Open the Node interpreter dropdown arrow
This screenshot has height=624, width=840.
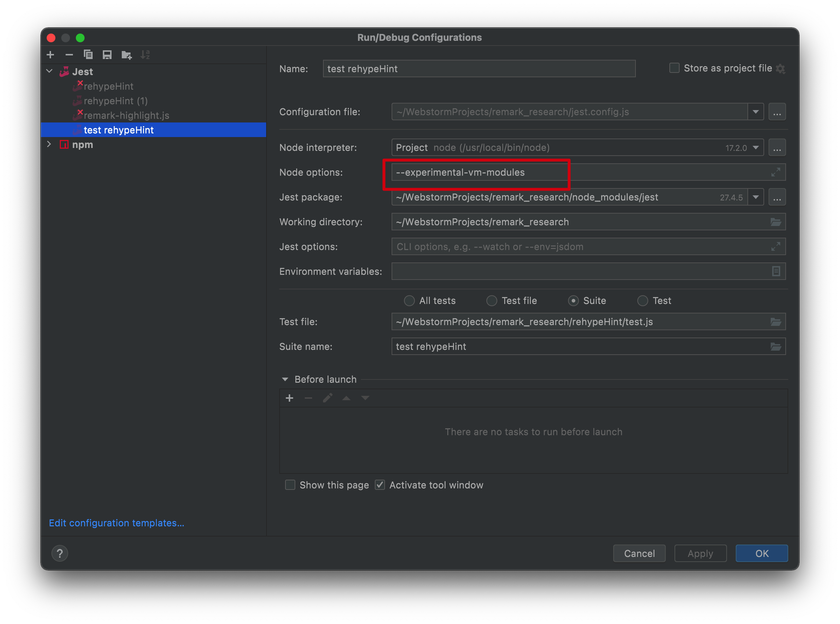pyautogui.click(x=755, y=148)
